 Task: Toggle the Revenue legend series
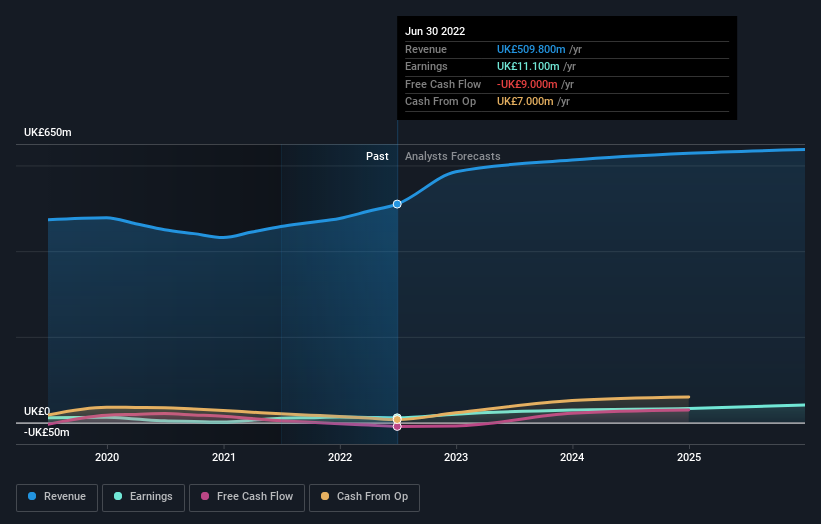tap(57, 497)
